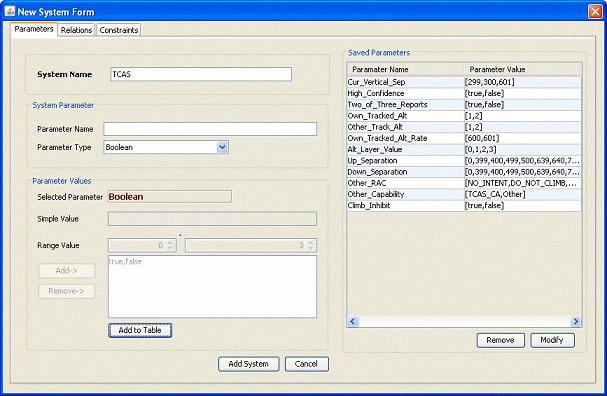
Task: Open the Relations tab
Action: [x=76, y=30]
